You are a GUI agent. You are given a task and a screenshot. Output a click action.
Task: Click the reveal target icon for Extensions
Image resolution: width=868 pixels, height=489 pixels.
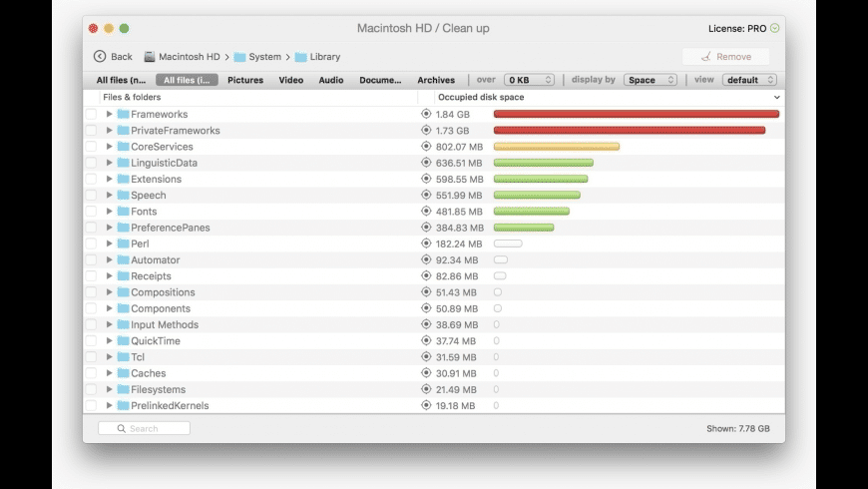click(426, 179)
